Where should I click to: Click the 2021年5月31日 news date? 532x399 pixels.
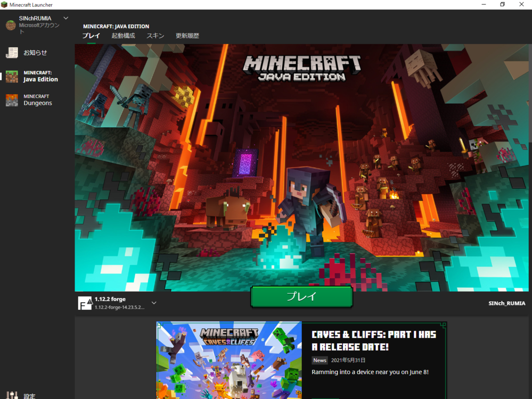click(x=348, y=360)
